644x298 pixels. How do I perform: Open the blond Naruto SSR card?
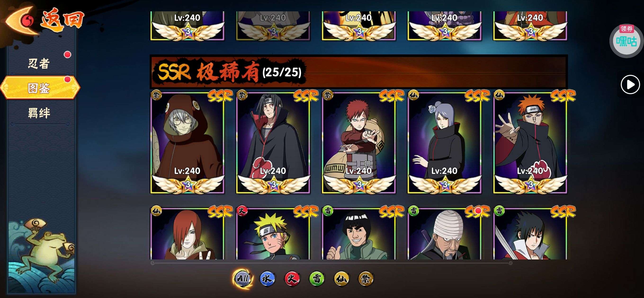pos(273,233)
